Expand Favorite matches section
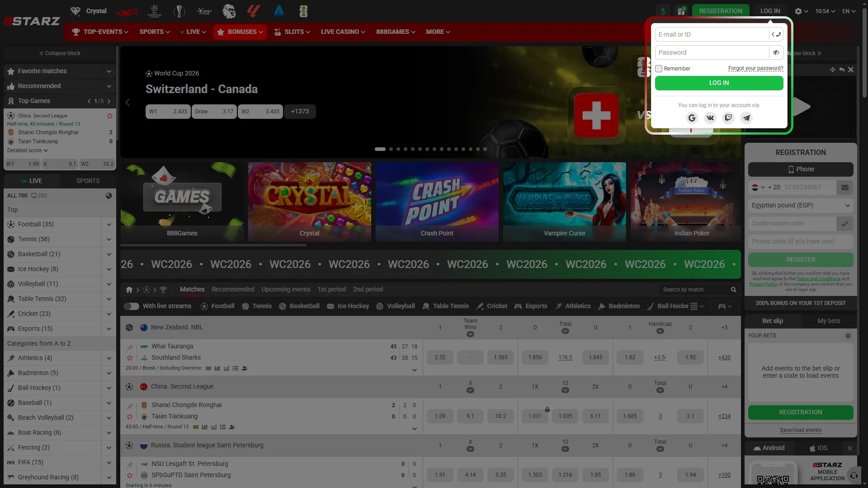 109,71
